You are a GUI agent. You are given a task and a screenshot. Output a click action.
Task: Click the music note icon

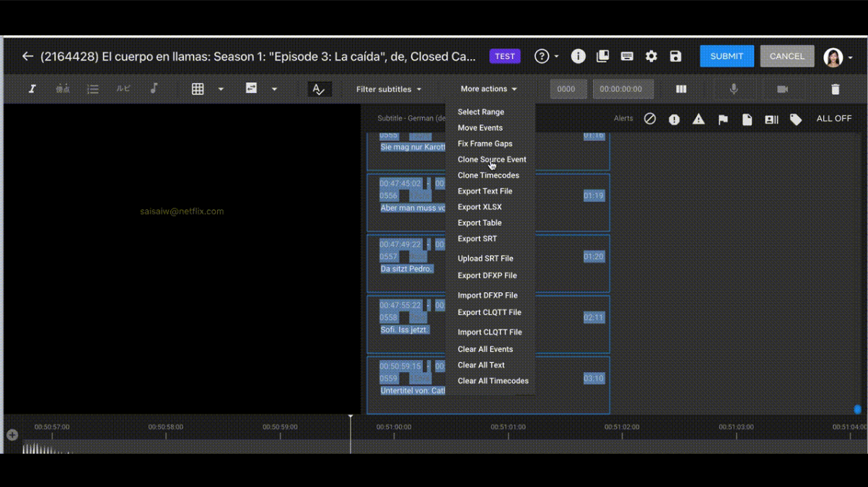click(x=154, y=89)
